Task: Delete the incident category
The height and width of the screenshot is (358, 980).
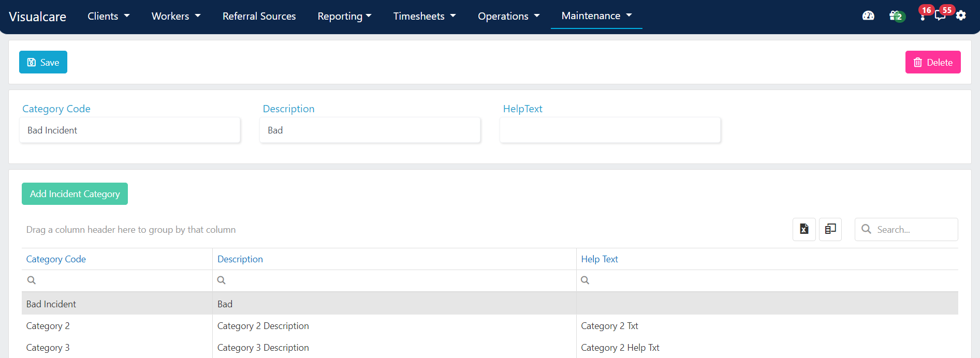Action: tap(933, 62)
